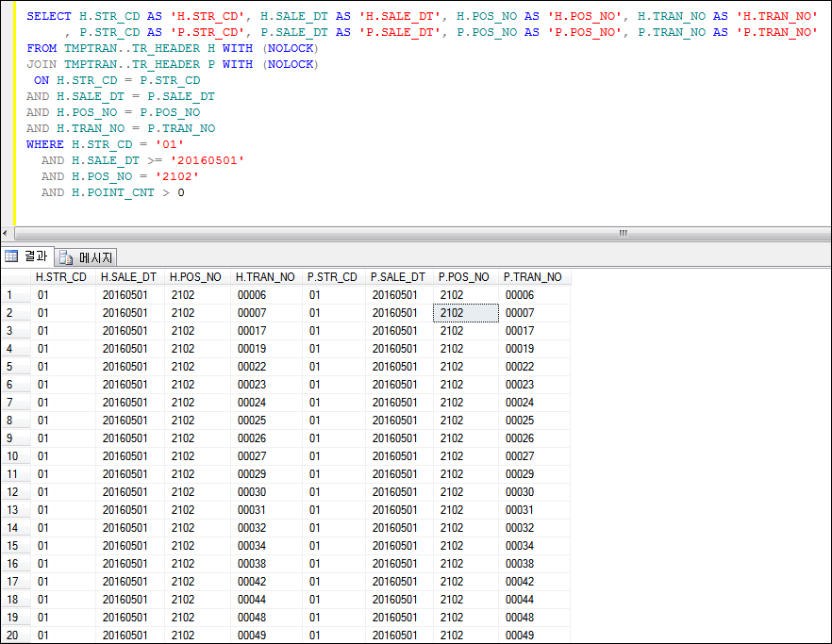Click P.TRAN_NO cell 00044
The height and width of the screenshot is (644, 832).
click(x=534, y=600)
